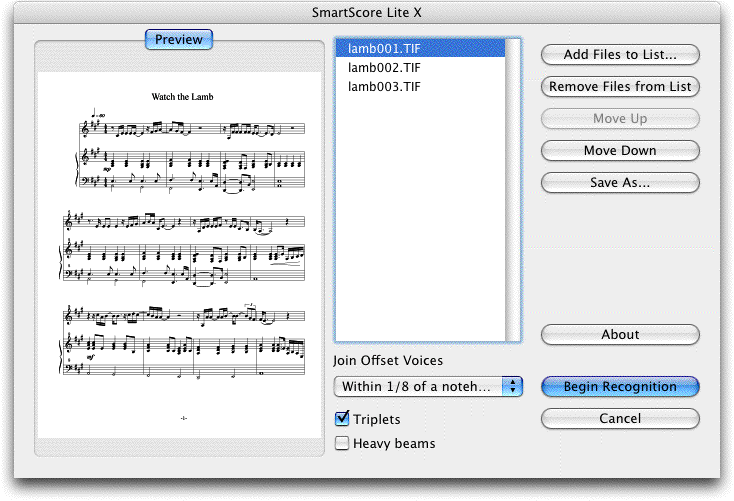Cancel the dialog
Image resolution: width=734 pixels, height=501 pixels.
[620, 419]
